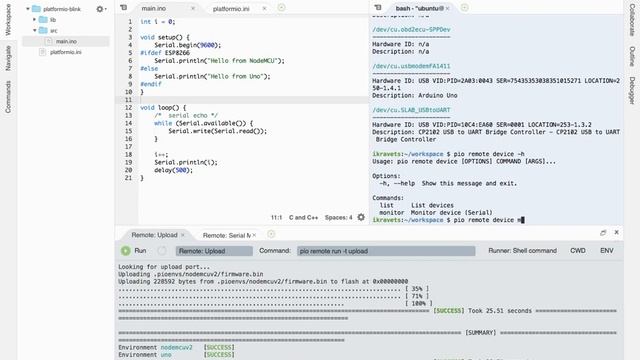Screen dimensions: 640x360
Task: Click the Serial.begin(9600) code line
Action: coord(187,45)
